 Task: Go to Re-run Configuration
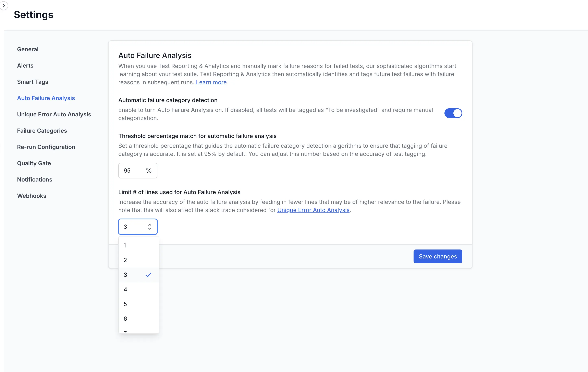pyautogui.click(x=46, y=147)
